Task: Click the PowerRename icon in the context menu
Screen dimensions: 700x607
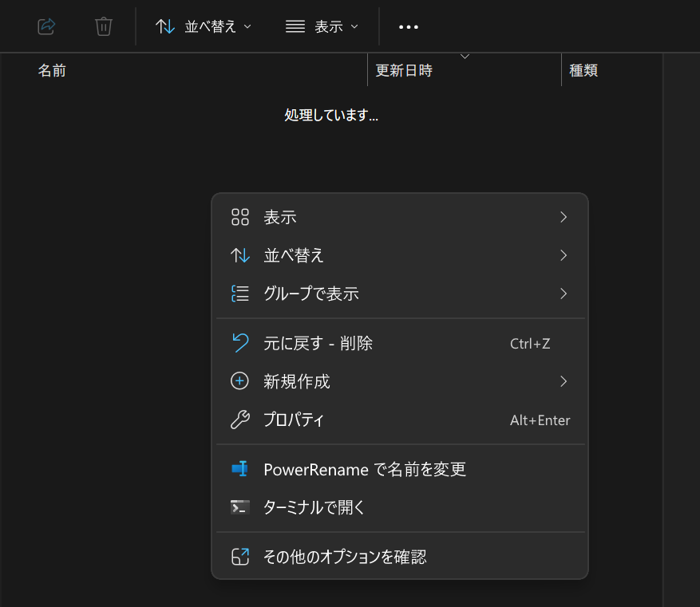Action: pyautogui.click(x=239, y=469)
